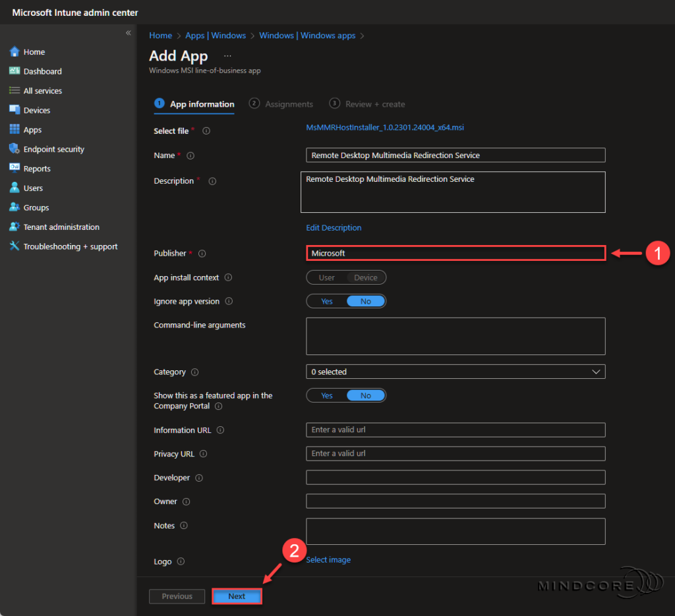Switch to the Assignments tab

pyautogui.click(x=288, y=103)
